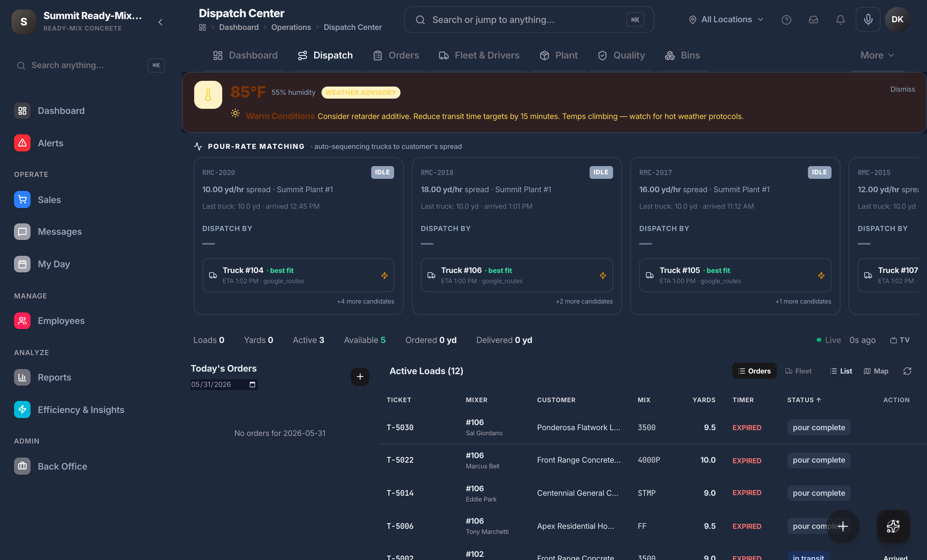Image resolution: width=927 pixels, height=560 pixels.
Task: Activate the microphone voice button
Action: tap(867, 19)
